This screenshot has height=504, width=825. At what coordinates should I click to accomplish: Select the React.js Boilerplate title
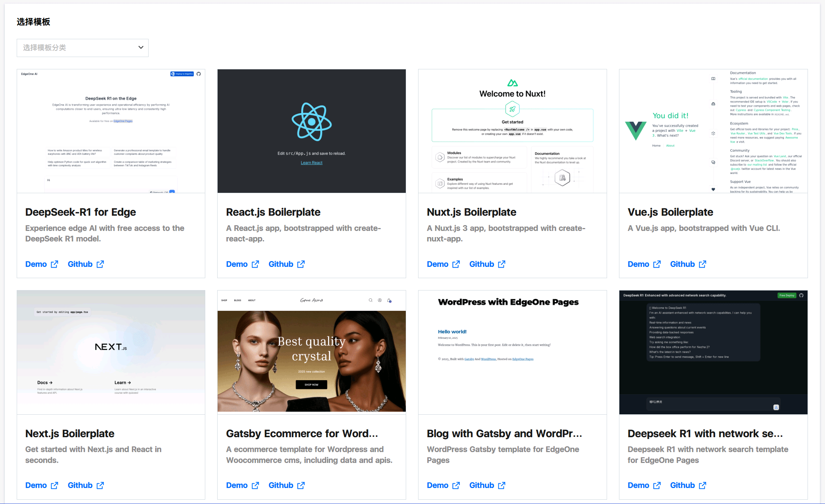(273, 212)
